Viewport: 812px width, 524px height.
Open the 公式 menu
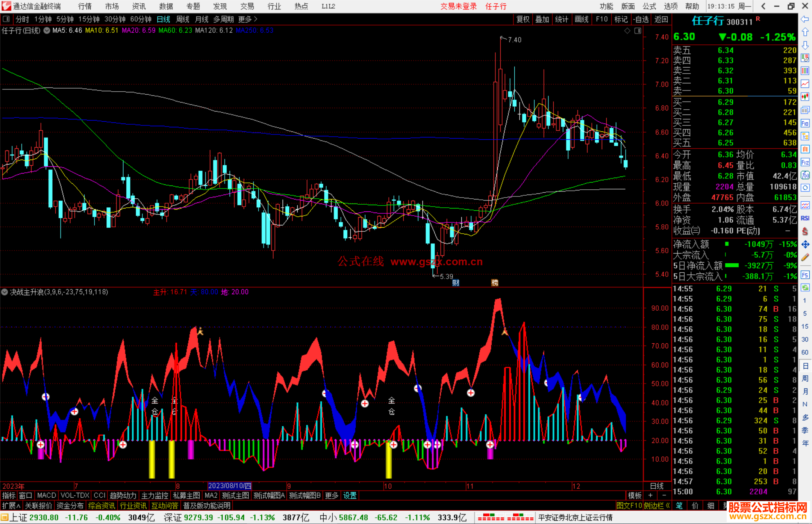tap(649, 6)
